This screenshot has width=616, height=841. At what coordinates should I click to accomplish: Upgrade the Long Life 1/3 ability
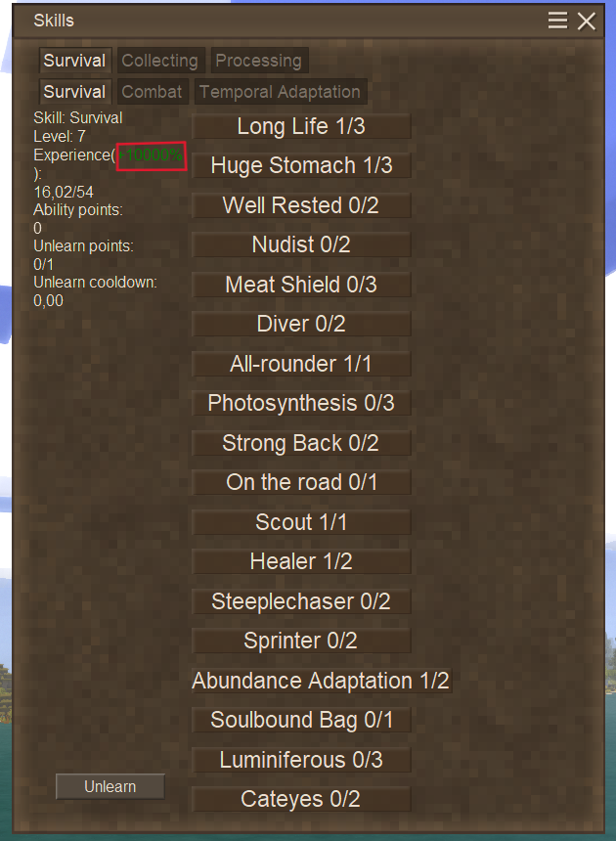(301, 126)
